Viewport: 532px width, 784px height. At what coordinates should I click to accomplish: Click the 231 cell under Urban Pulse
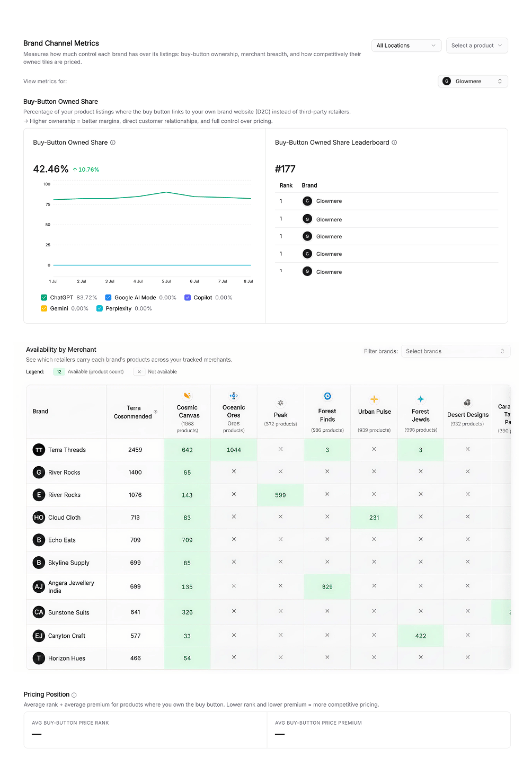(x=374, y=518)
